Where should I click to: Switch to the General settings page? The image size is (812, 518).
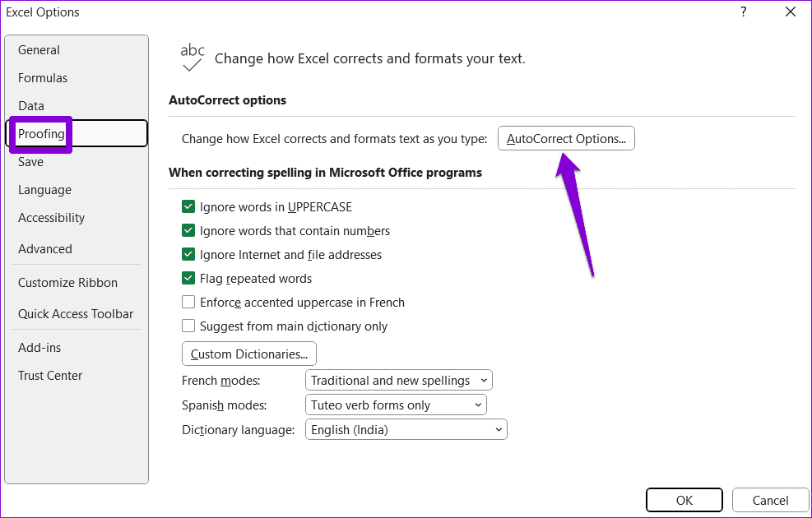(39, 49)
